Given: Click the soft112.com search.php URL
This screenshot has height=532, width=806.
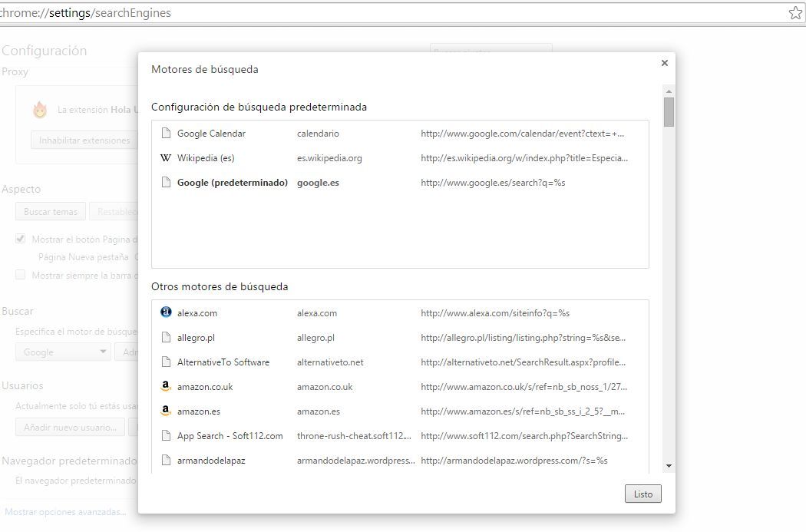Looking at the screenshot, I should click(524, 436).
